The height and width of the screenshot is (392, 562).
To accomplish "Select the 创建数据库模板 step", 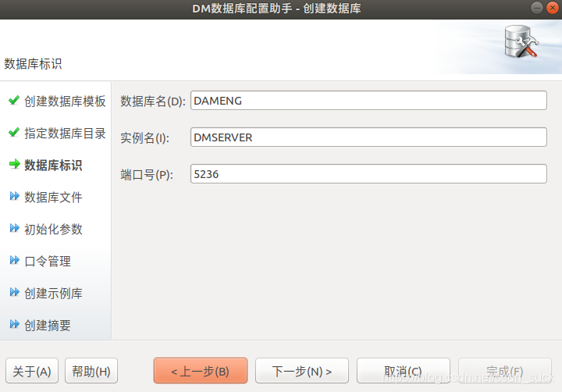I will pos(65,102).
